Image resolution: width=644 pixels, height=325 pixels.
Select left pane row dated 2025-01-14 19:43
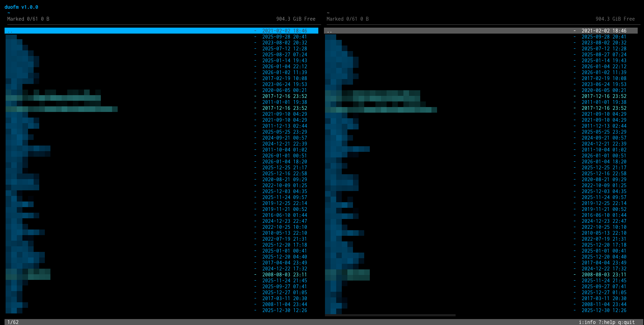(x=161, y=61)
